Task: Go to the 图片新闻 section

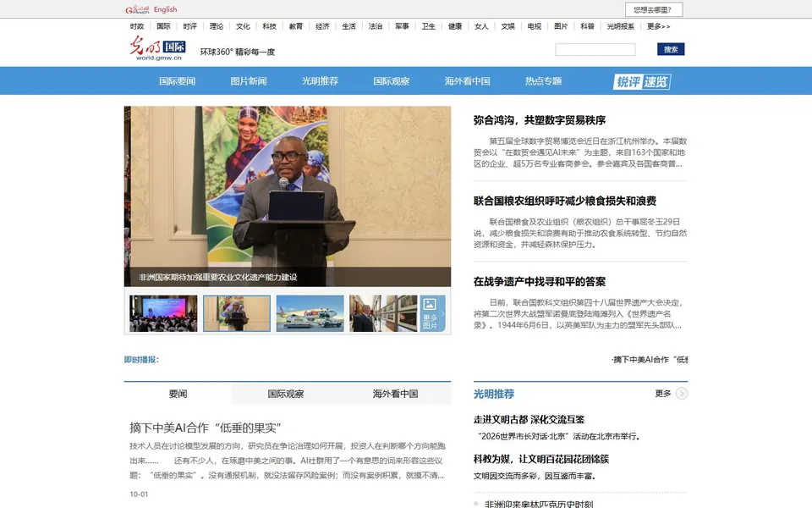Action: [249, 81]
